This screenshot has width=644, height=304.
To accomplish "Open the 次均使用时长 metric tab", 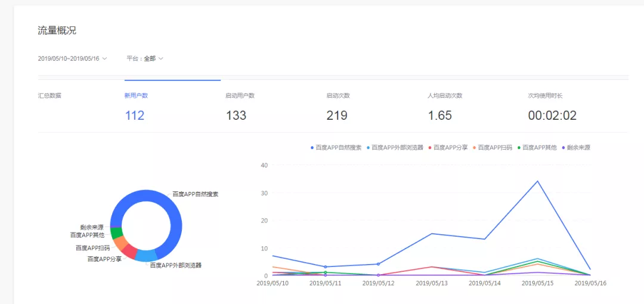I will click(x=545, y=95).
